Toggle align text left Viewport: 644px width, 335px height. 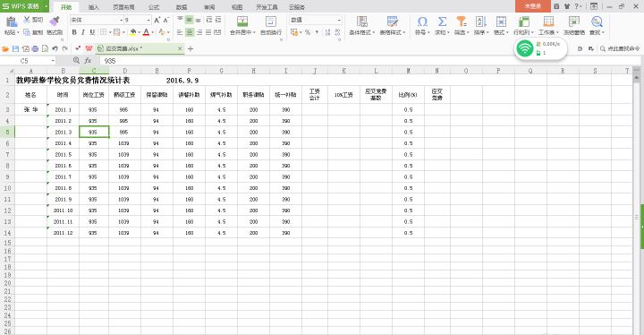click(x=180, y=32)
